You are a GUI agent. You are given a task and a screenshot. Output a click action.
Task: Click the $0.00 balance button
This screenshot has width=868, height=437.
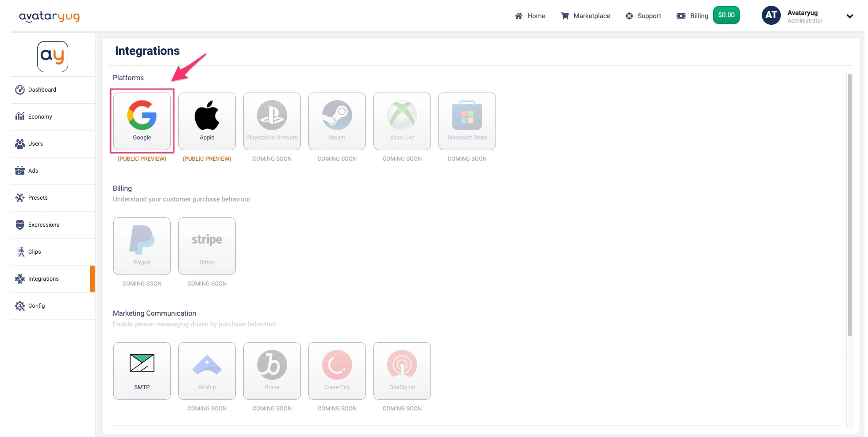[x=726, y=15]
